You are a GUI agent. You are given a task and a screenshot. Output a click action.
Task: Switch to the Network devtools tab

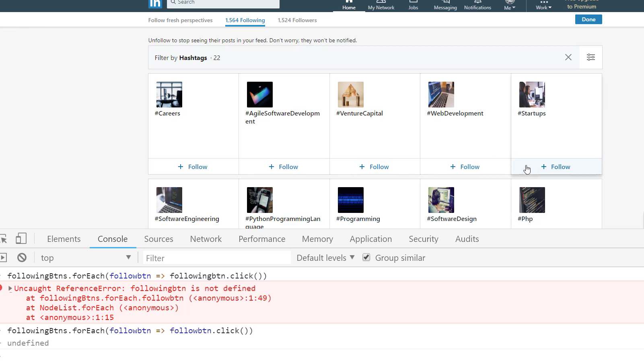(x=206, y=239)
